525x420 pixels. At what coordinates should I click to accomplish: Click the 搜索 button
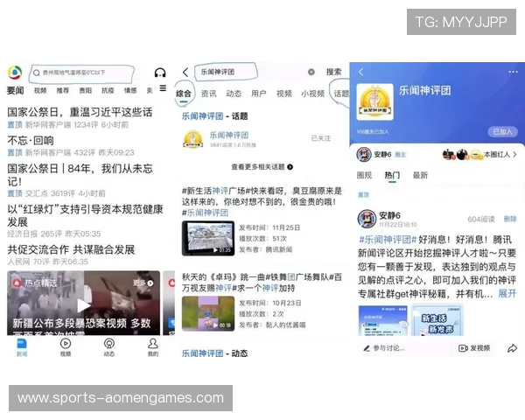(334, 72)
